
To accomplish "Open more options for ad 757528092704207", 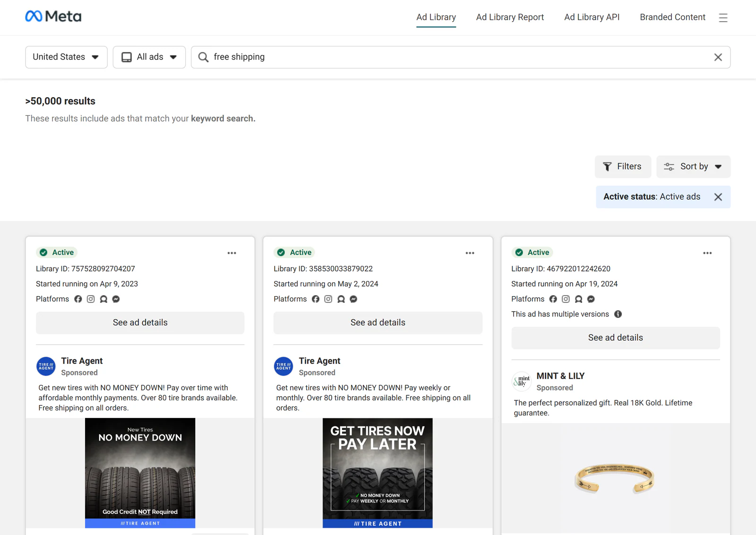I will pyautogui.click(x=232, y=253).
